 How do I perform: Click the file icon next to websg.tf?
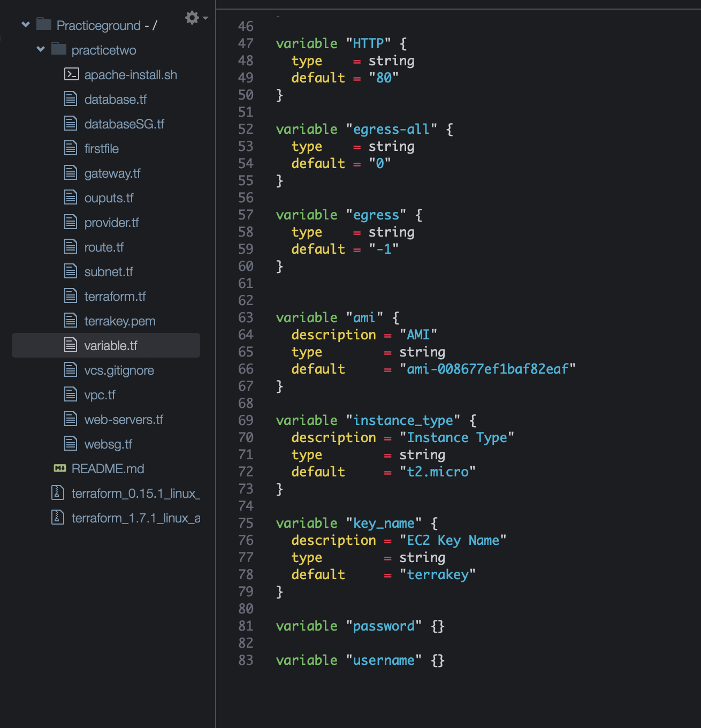coord(70,444)
